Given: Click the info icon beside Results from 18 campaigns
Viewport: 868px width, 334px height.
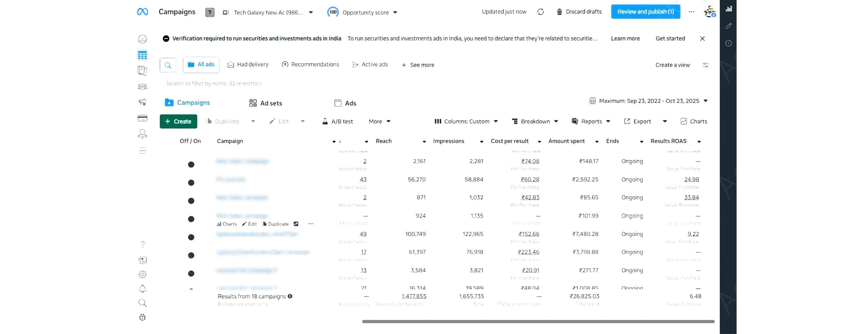Looking at the screenshot, I should (290, 296).
